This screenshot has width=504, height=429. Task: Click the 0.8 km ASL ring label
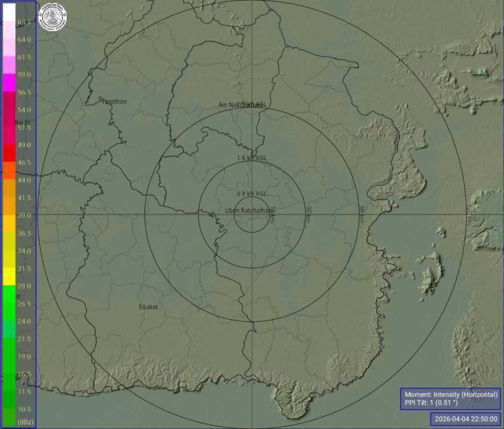(251, 194)
